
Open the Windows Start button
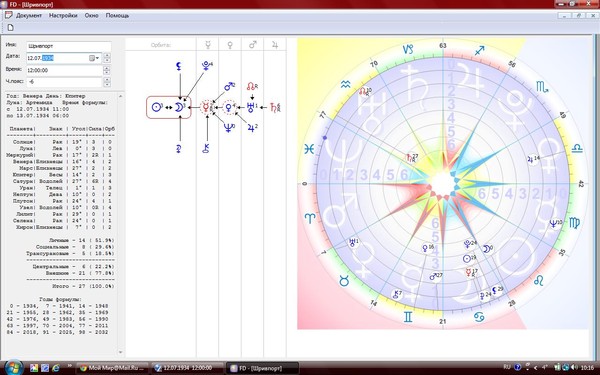[x=14, y=367]
